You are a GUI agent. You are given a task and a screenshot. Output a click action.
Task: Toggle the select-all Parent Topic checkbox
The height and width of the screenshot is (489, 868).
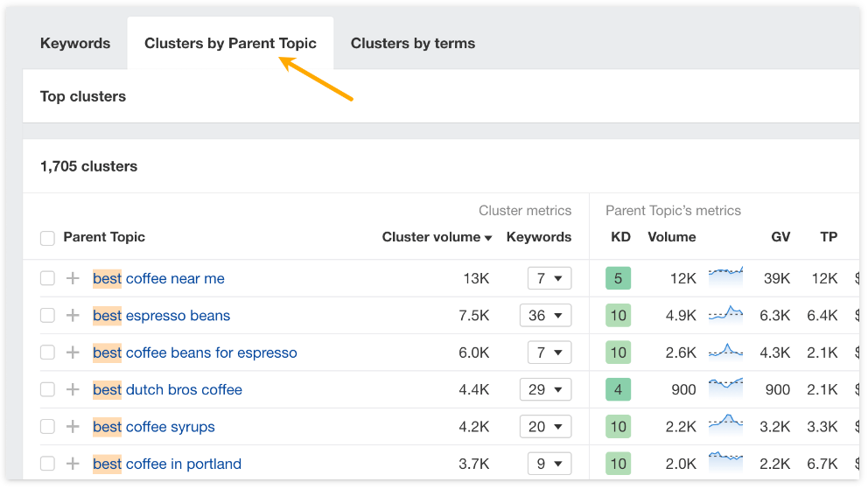pos(47,238)
